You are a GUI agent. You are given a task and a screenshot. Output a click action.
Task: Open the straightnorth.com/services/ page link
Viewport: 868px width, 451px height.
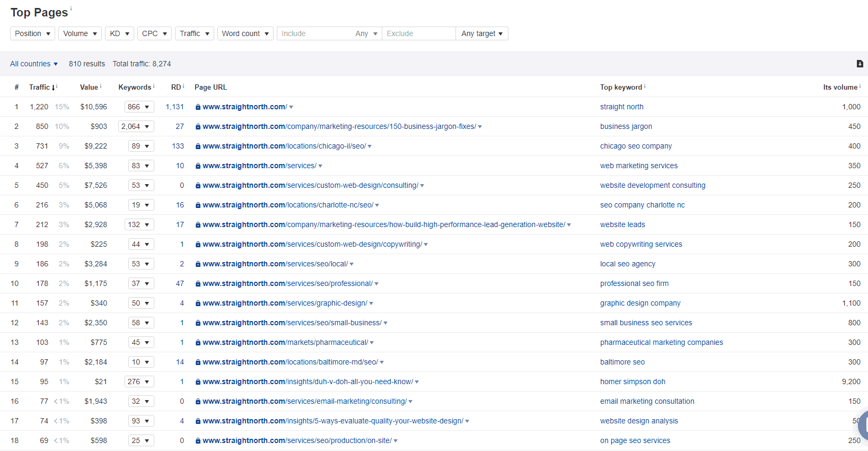(259, 166)
